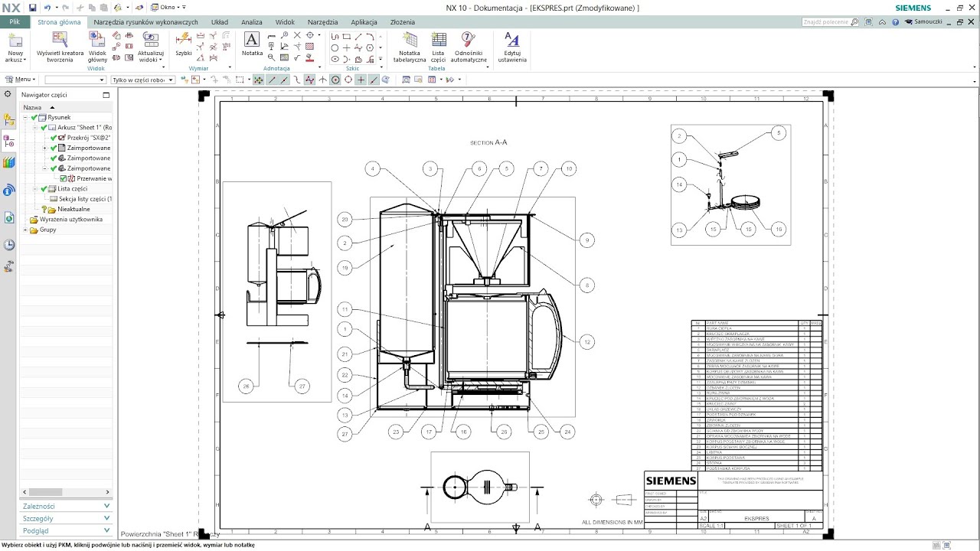Toggle the Przerwanie w checkbox in navigator
This screenshot has height=551, width=980.
(65, 178)
